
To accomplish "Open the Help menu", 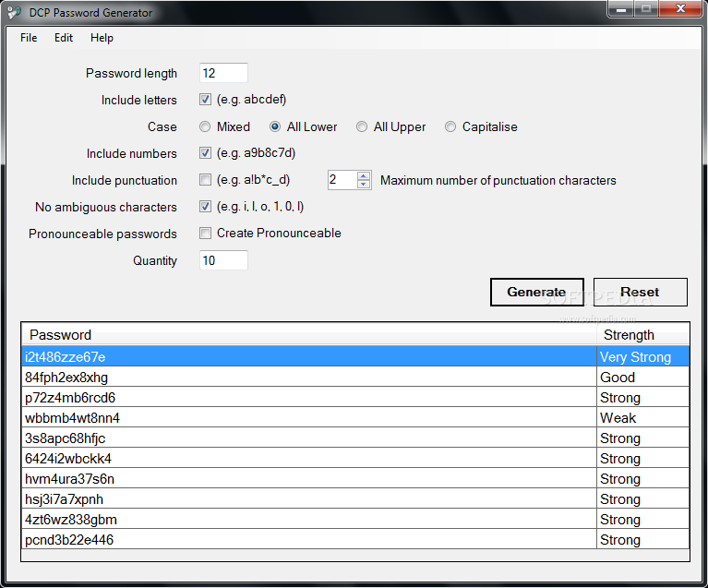I will (x=102, y=38).
